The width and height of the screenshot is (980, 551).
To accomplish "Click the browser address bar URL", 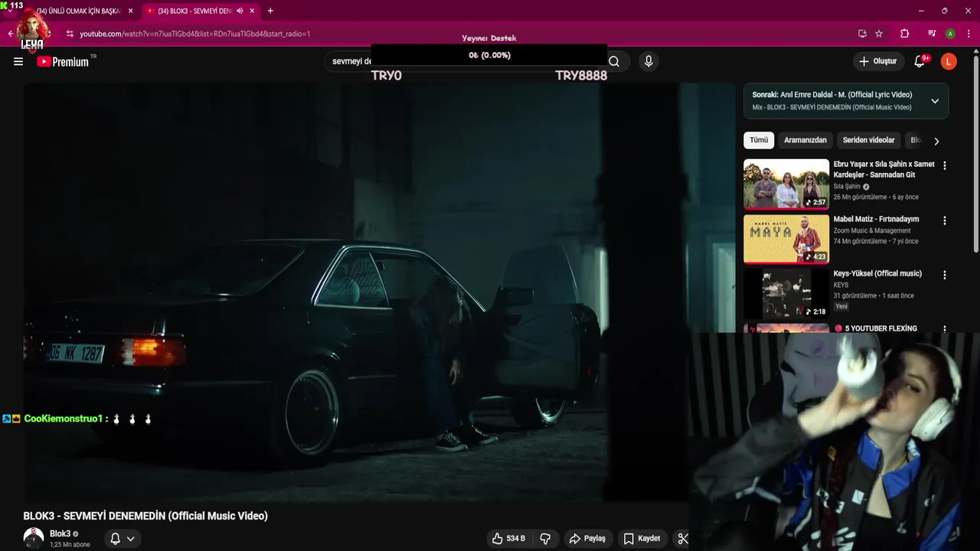I will [194, 34].
